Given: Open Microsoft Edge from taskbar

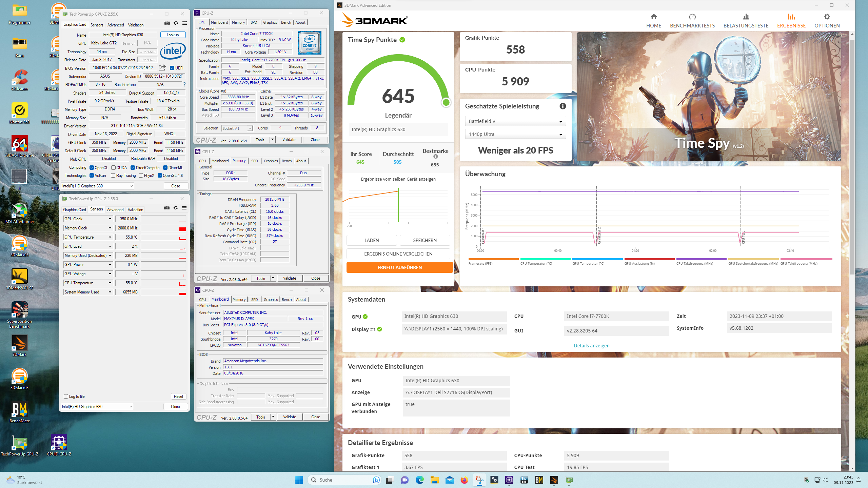Looking at the screenshot, I should click(x=419, y=480).
